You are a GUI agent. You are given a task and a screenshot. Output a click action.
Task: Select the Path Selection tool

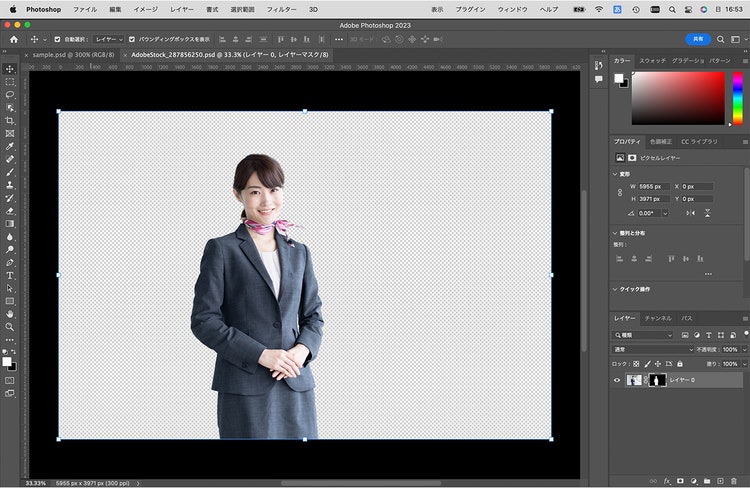pos(10,288)
